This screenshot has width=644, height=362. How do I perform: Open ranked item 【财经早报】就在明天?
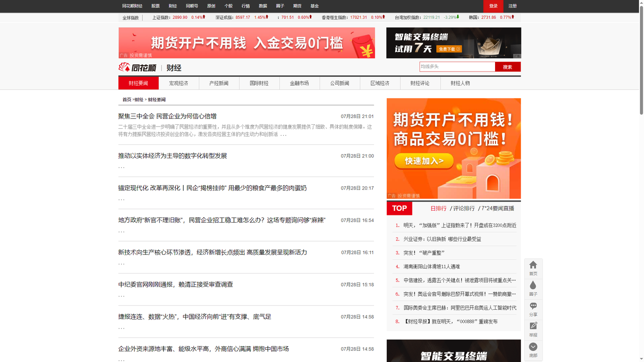450,321
